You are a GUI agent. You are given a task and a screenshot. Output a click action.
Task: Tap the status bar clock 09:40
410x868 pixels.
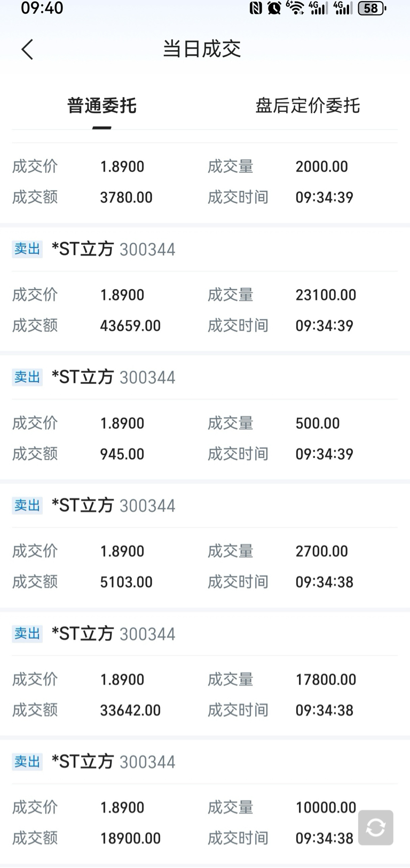tap(42, 8)
